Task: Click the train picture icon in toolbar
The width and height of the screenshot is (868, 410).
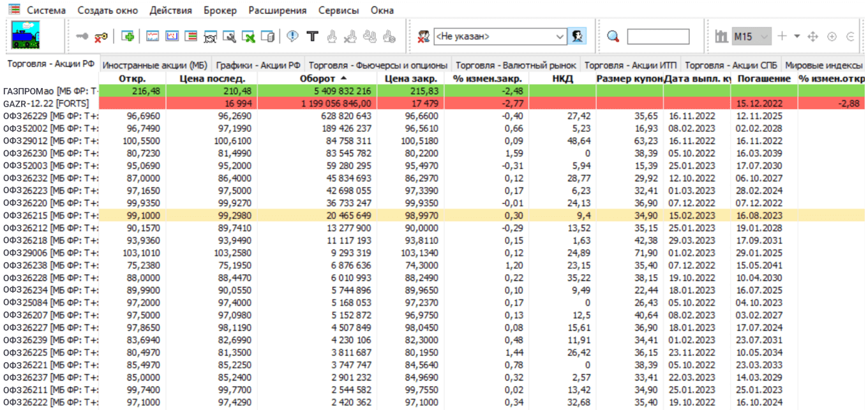Action: [26, 36]
